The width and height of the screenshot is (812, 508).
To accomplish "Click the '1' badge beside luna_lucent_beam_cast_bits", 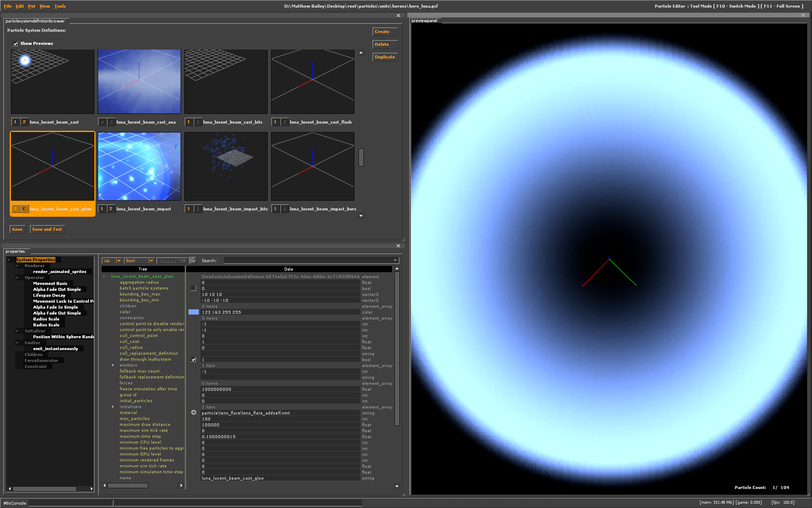I will [189, 122].
